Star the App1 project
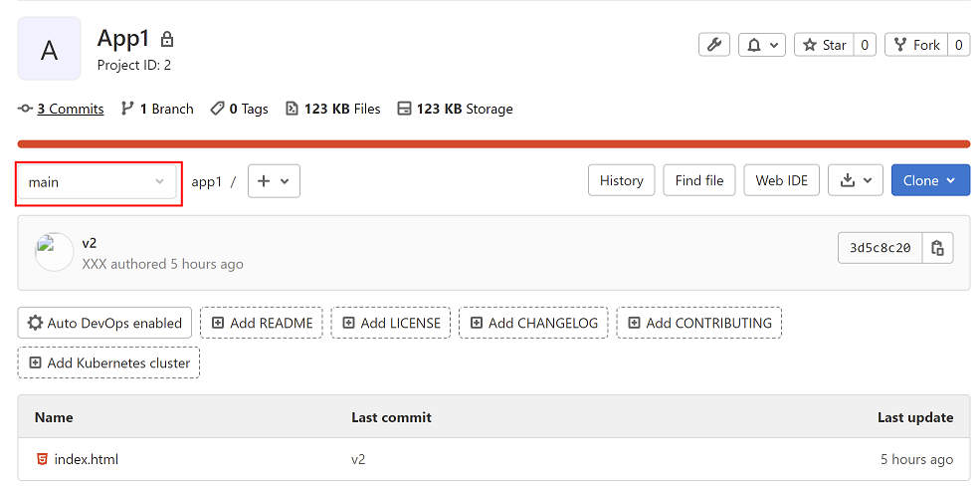The image size is (980, 488). pos(824,45)
